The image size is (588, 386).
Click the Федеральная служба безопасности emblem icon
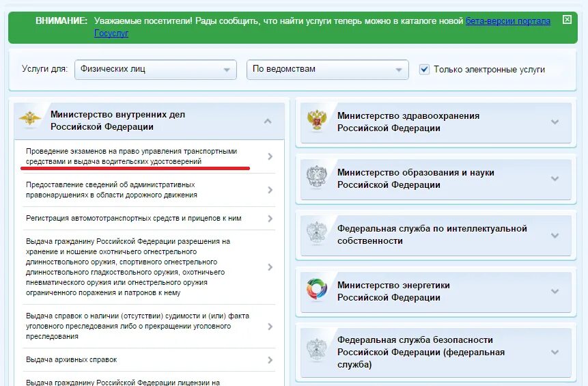317,350
